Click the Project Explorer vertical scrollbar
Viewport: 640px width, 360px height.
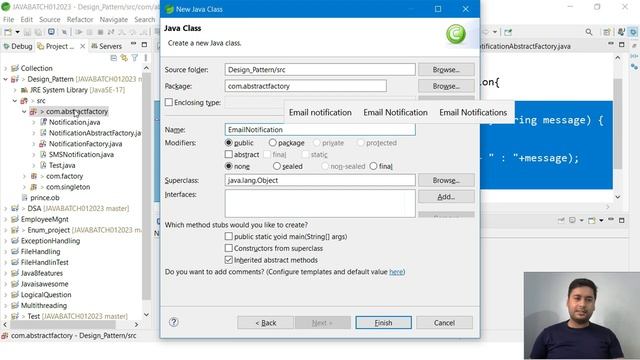click(x=147, y=186)
